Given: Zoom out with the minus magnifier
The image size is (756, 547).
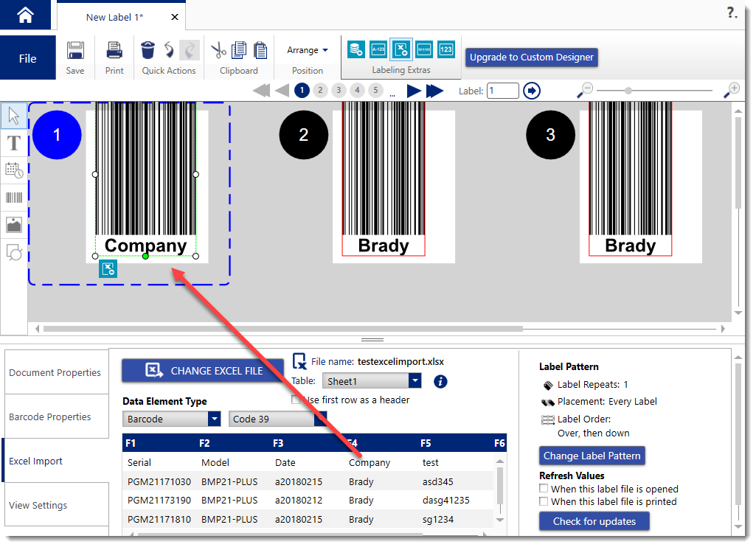Looking at the screenshot, I should click(x=585, y=90).
